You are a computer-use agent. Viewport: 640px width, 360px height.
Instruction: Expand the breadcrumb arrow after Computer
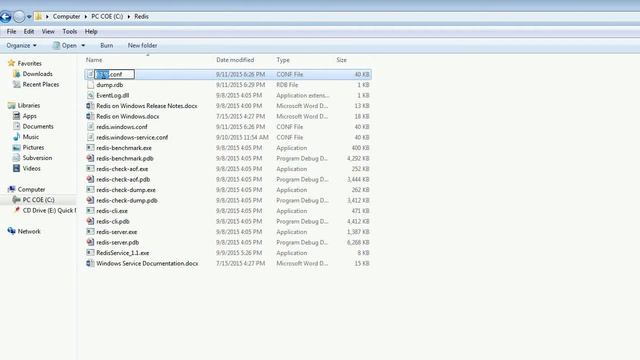pyautogui.click(x=86, y=17)
